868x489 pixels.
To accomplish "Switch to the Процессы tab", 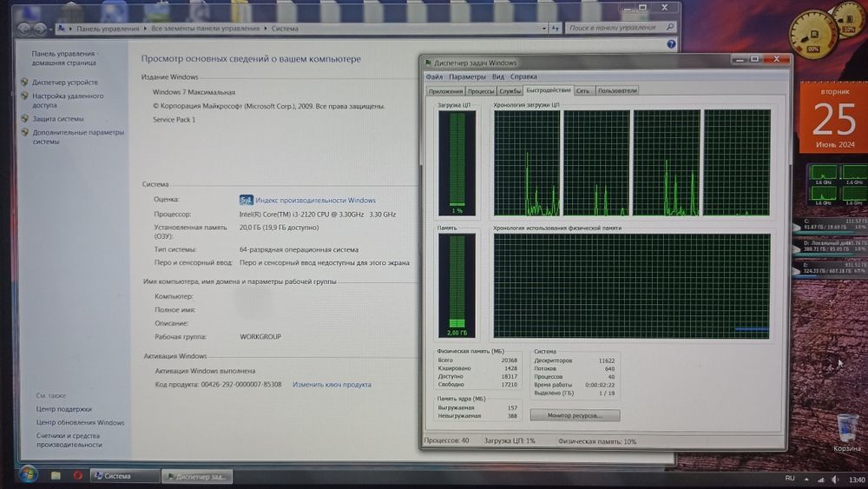I will pos(481,91).
